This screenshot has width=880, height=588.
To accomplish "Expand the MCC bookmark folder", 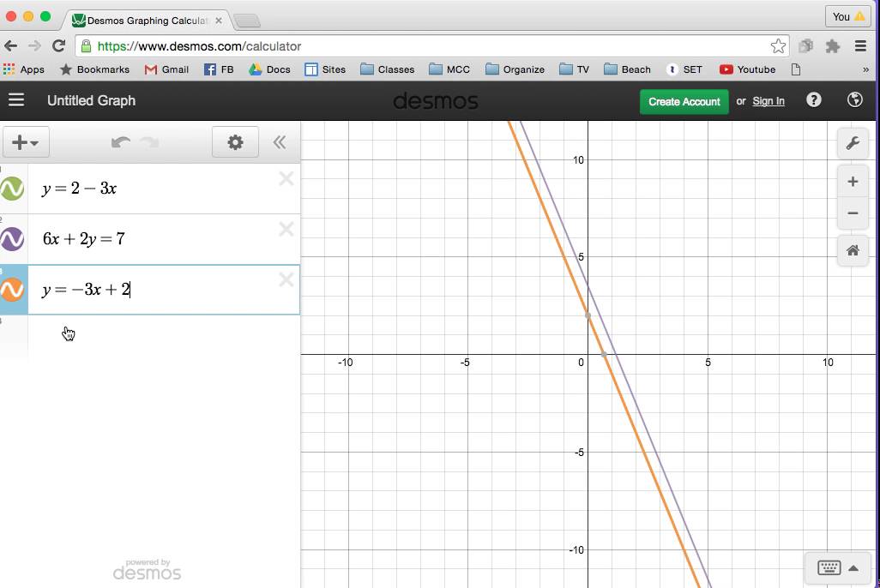I will [x=449, y=69].
